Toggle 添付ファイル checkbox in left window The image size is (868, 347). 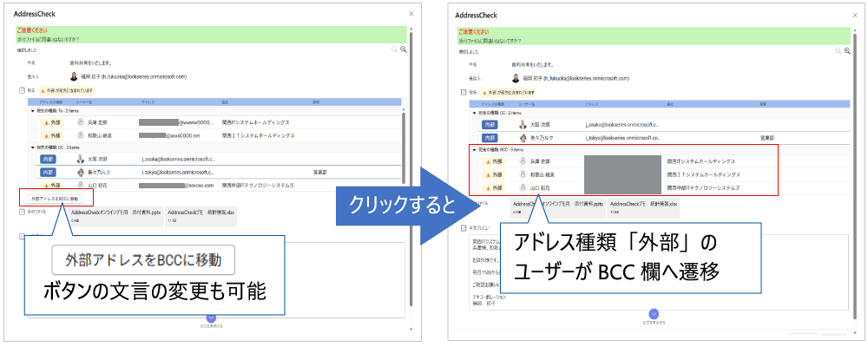pyautogui.click(x=21, y=212)
